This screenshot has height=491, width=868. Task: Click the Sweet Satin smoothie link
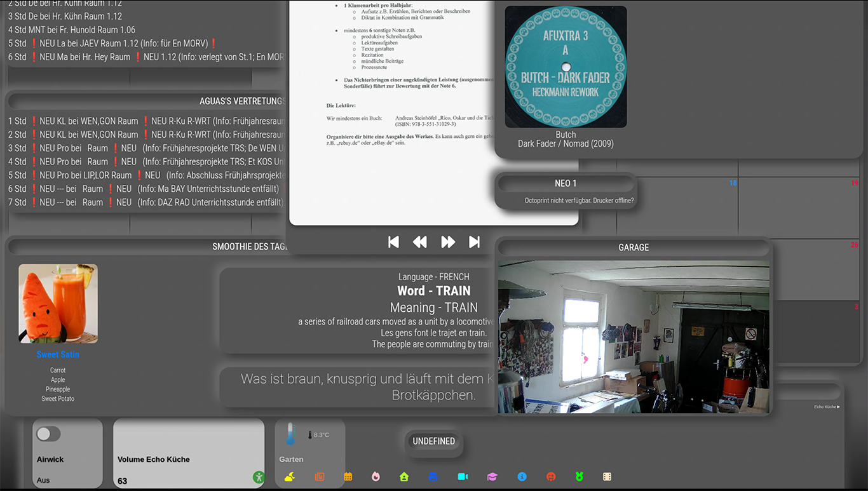(x=58, y=354)
